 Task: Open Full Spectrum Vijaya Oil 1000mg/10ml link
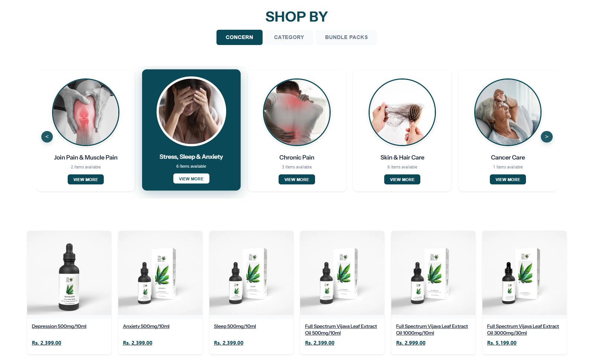tap(432, 330)
